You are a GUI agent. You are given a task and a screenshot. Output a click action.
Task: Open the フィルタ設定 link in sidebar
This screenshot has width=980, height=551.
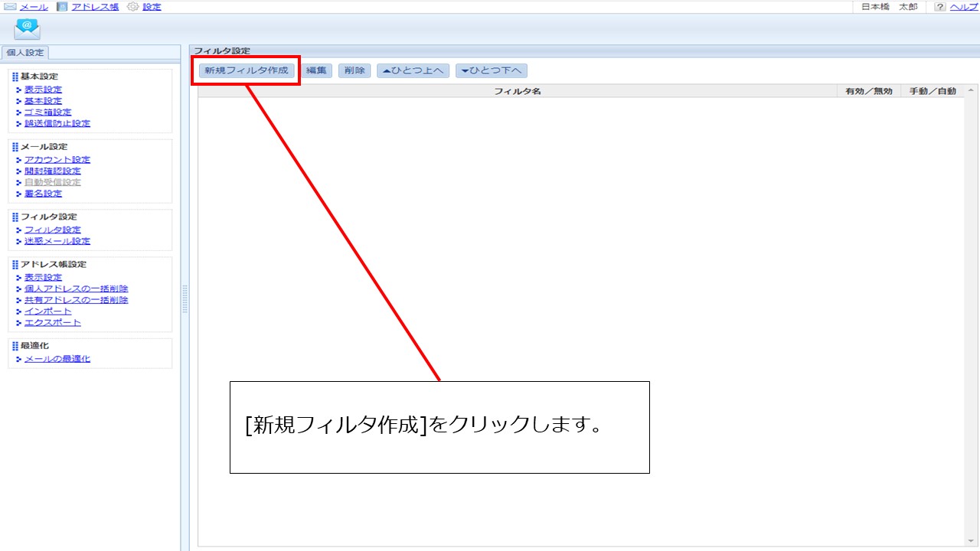(x=52, y=230)
